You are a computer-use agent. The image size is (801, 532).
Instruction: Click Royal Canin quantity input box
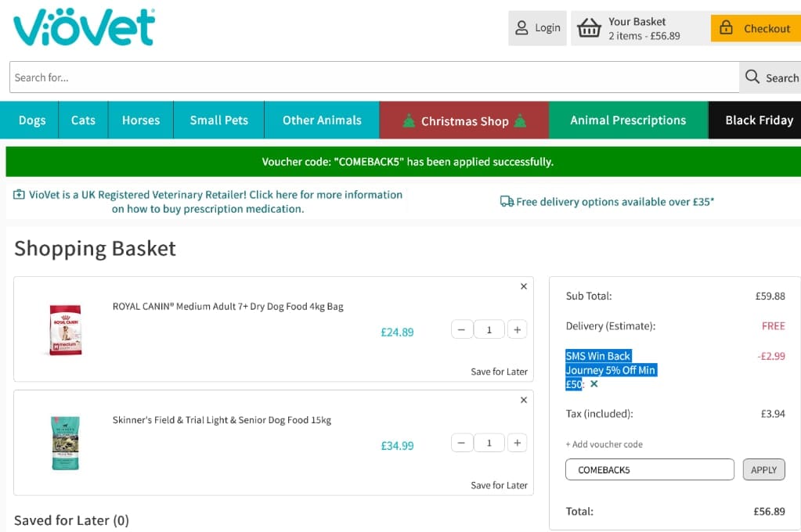pos(489,330)
